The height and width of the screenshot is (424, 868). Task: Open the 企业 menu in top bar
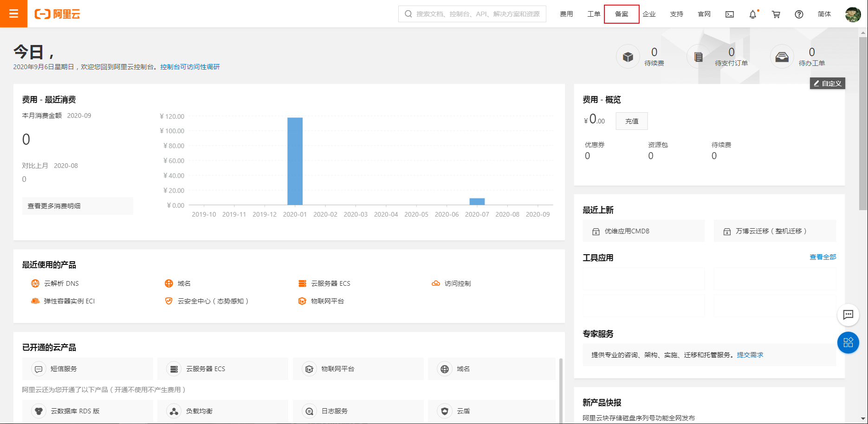pyautogui.click(x=649, y=14)
